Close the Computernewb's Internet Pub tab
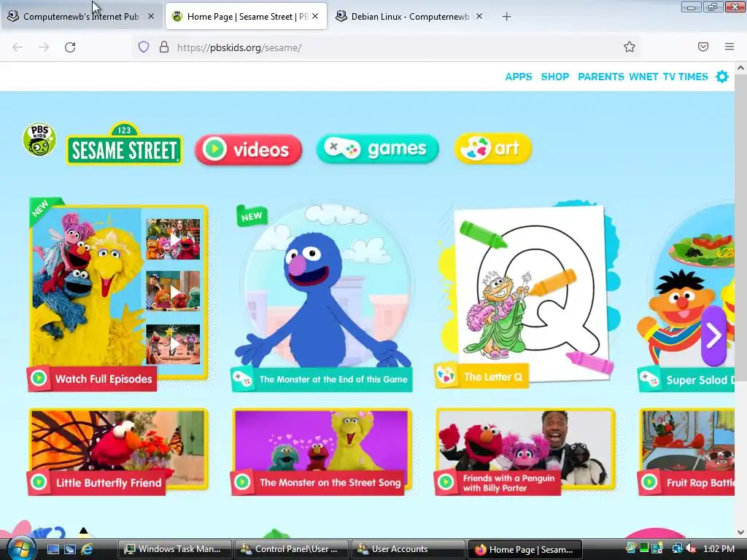 151,16
